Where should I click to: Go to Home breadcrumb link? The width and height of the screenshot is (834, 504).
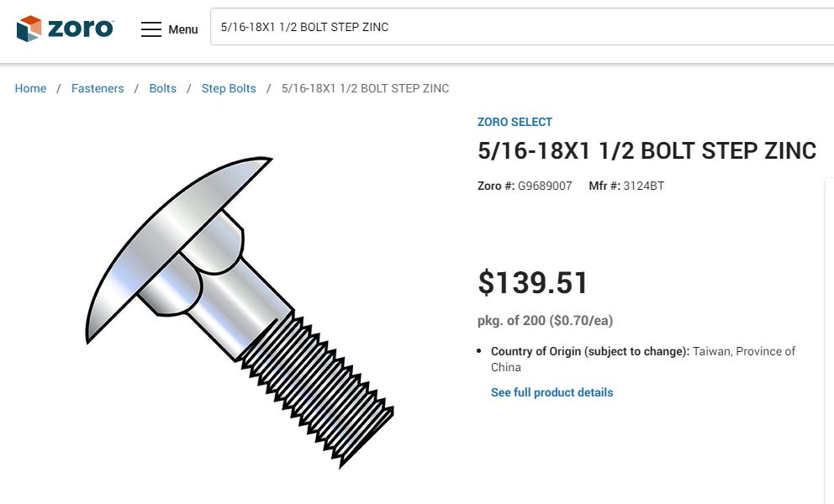pyautogui.click(x=30, y=88)
